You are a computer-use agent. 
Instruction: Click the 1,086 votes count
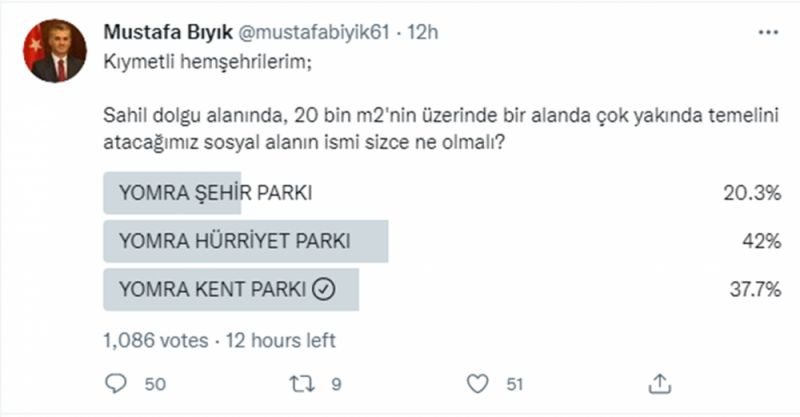point(155,340)
